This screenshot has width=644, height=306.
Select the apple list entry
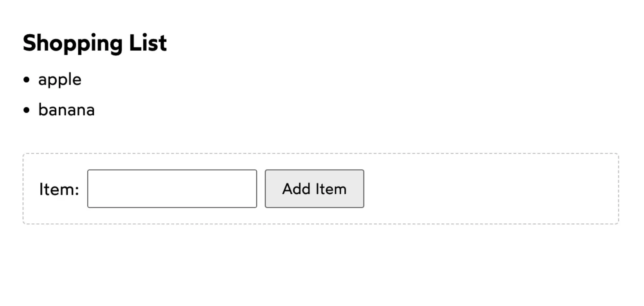point(60,80)
